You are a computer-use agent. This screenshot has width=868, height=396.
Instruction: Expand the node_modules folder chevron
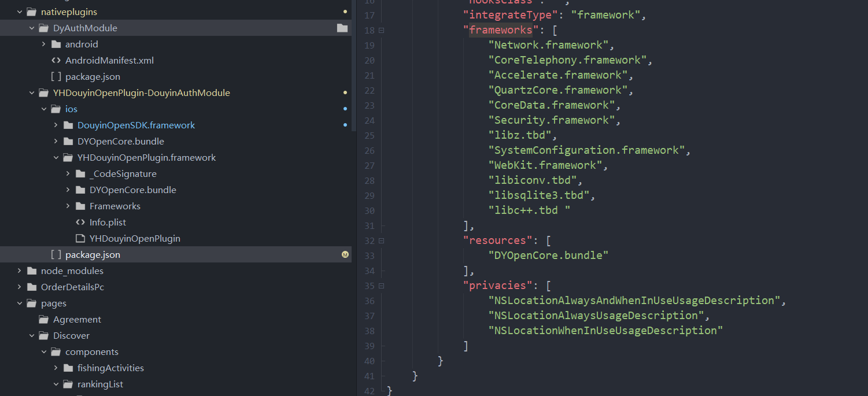click(20, 271)
